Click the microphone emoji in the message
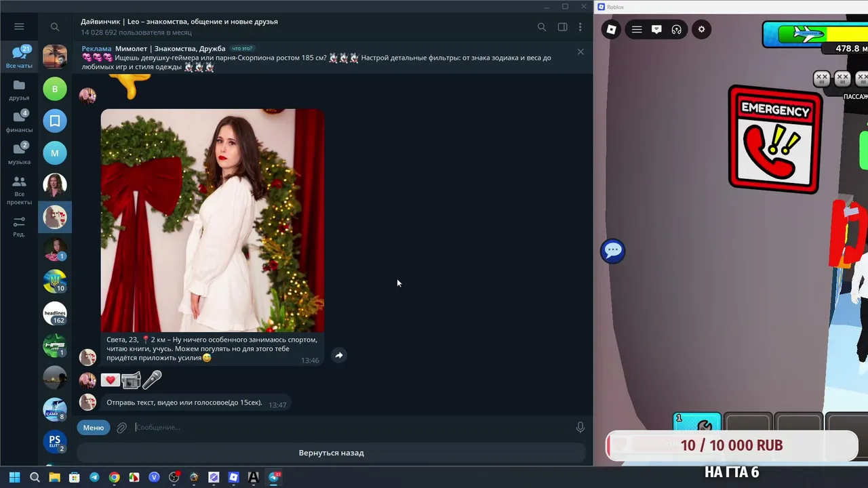The image size is (868, 488). pos(152,380)
